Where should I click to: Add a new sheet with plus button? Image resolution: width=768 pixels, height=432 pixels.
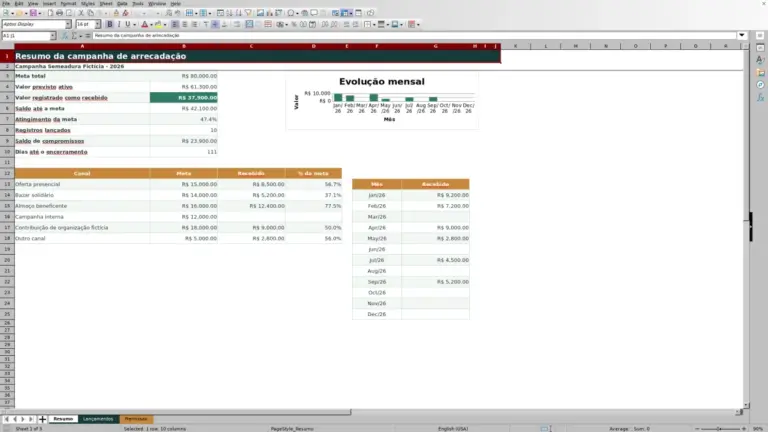[x=42, y=419]
